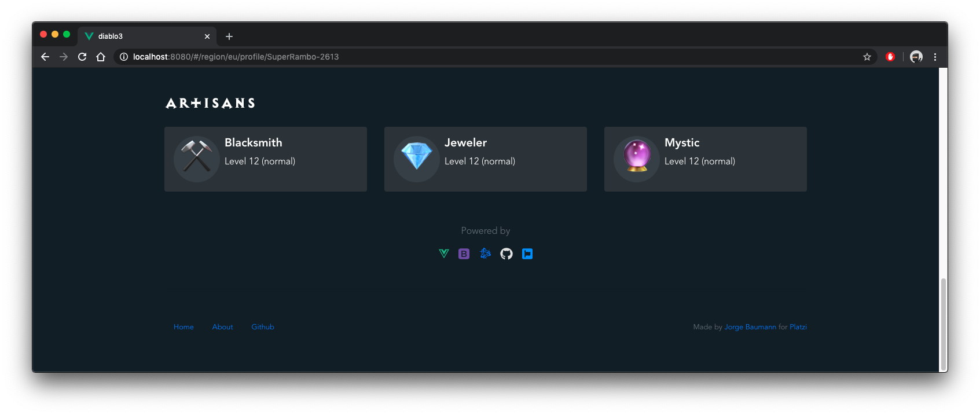
Task: Click Mystic's Level 12 (normal) text
Action: [700, 161]
